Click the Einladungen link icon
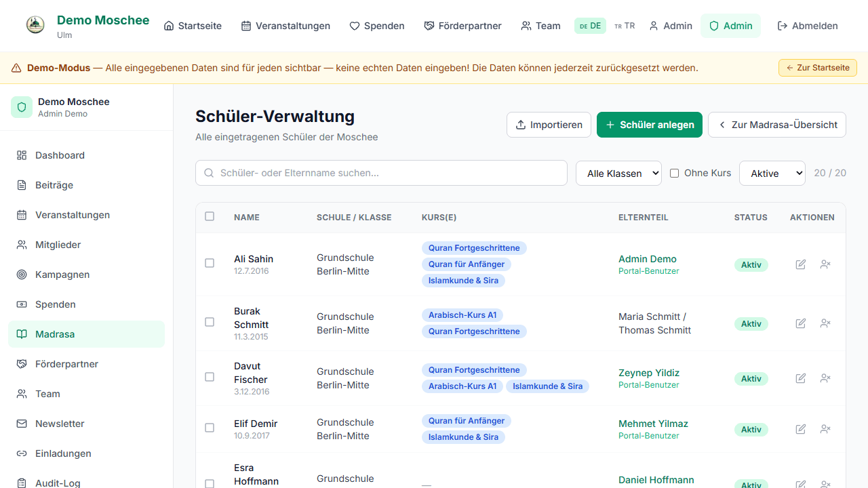 tap(22, 453)
